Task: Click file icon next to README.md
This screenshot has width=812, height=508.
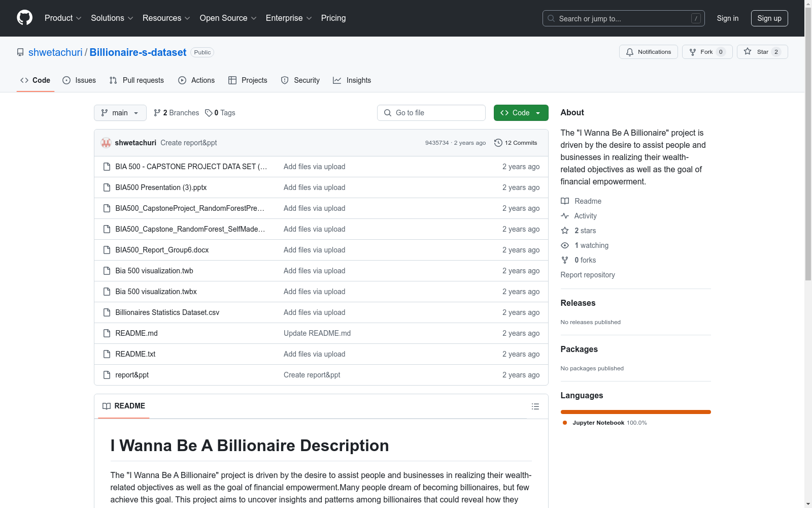Action: click(x=107, y=333)
